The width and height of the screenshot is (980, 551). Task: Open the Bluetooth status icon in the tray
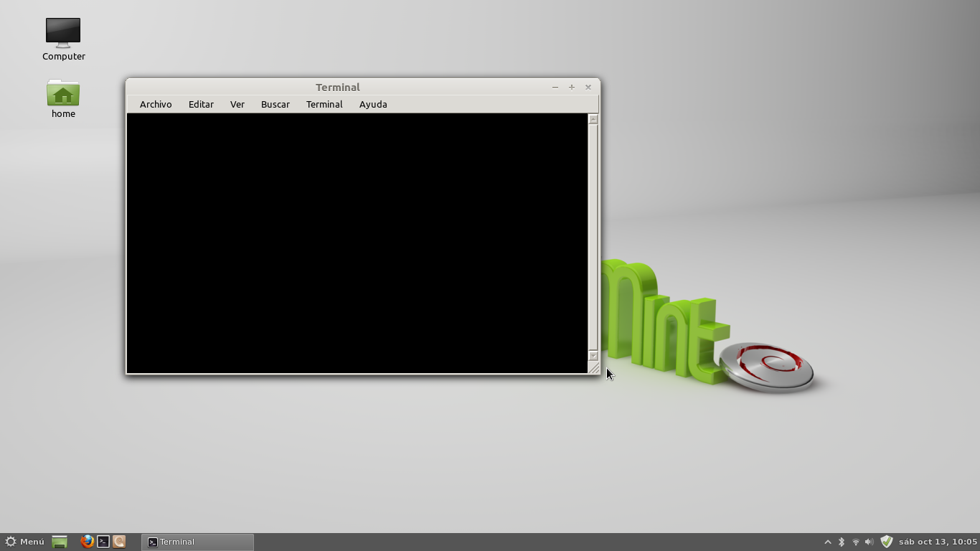[841, 542]
